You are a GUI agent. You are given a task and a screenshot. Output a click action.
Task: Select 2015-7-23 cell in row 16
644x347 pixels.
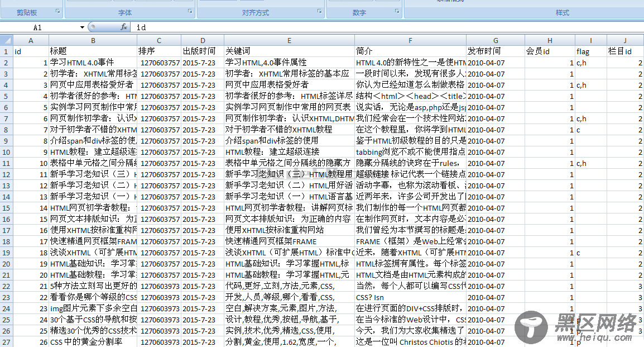point(203,219)
